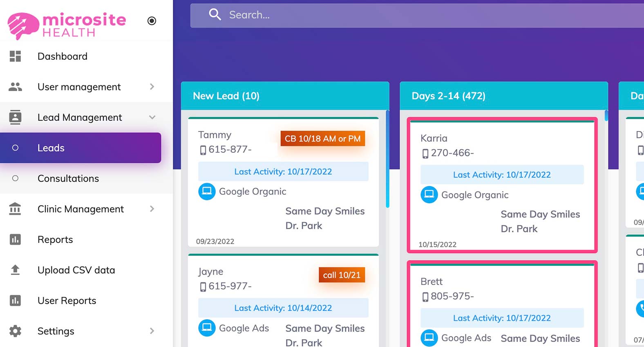Image resolution: width=644 pixels, height=347 pixels.
Task: Click Brett's Last Activity 10/17/2022 bar
Action: (502, 318)
